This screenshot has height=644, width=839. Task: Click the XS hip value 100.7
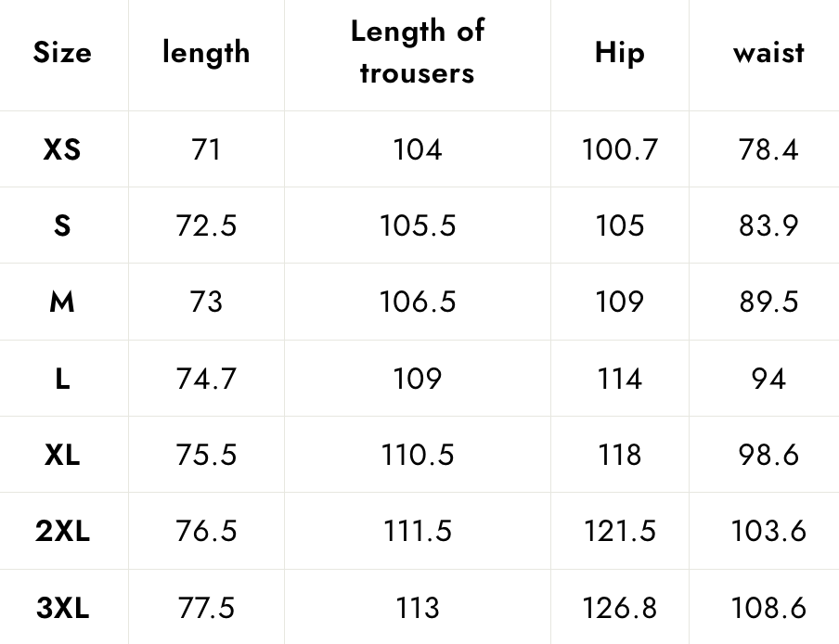coord(620,149)
